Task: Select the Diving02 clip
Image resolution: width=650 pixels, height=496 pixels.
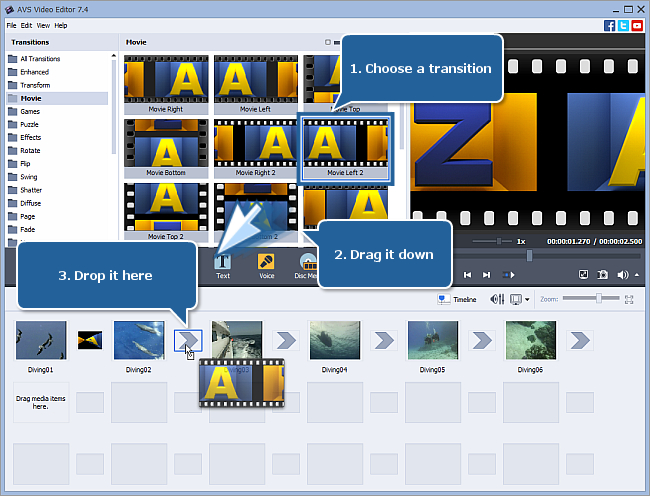Action: 139,340
